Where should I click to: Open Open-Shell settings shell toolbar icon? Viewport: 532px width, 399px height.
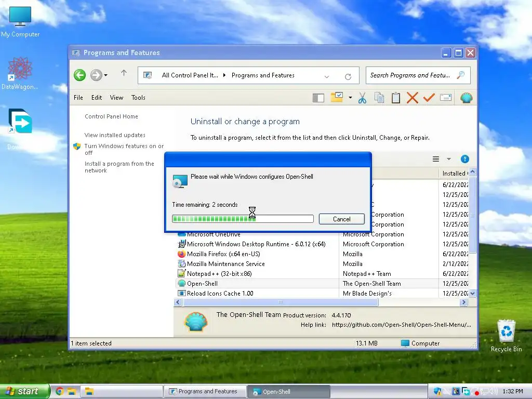467,98
